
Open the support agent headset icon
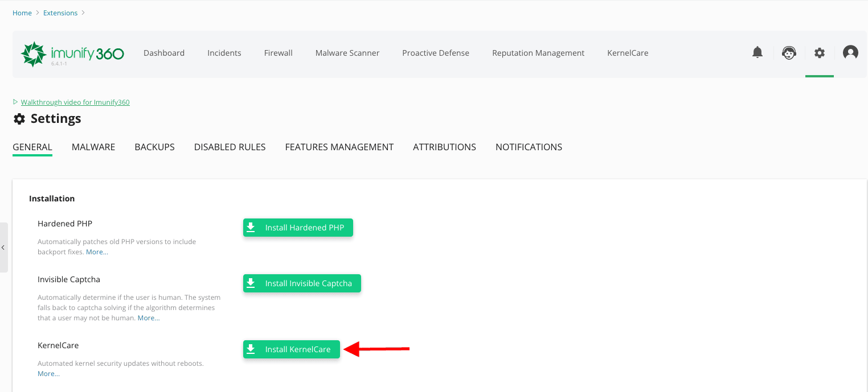point(789,53)
